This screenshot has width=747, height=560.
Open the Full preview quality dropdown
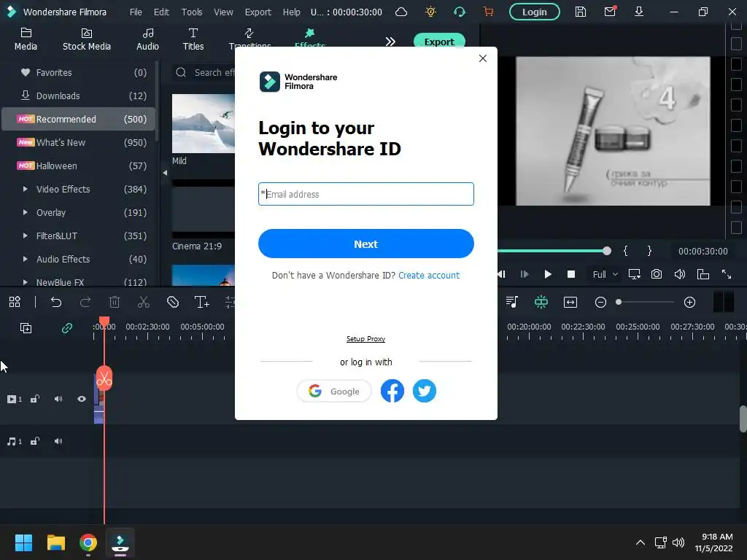[605, 274]
